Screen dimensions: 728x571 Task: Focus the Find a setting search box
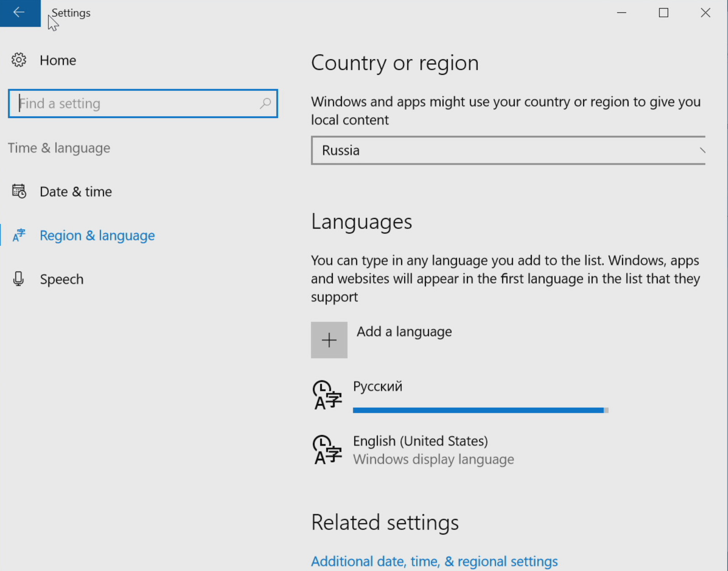pos(137,104)
